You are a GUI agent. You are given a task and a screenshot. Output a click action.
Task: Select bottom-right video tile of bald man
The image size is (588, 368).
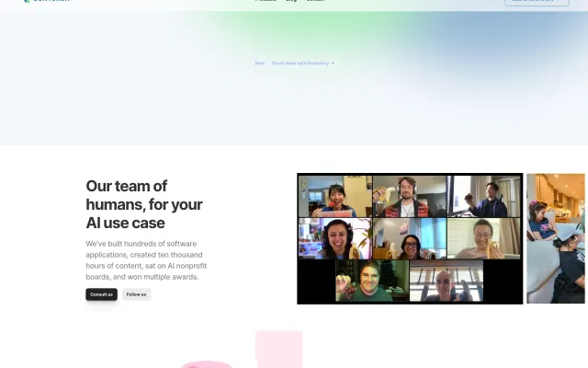tap(446, 281)
